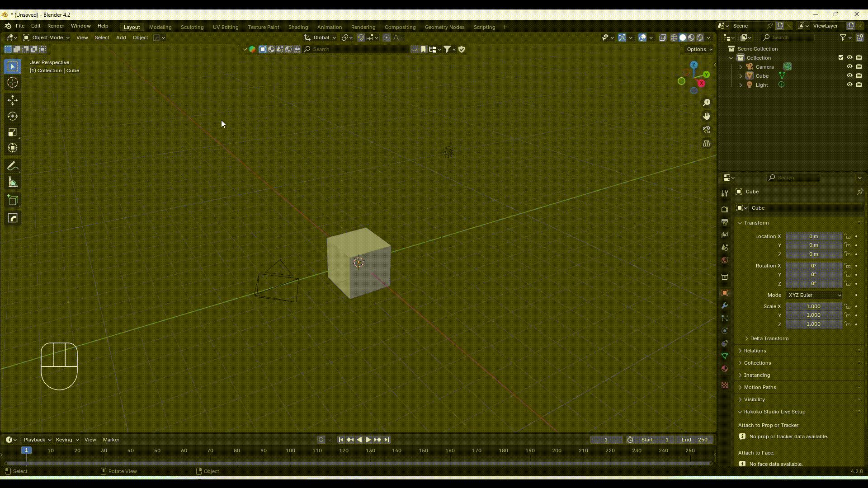Open Output properties printer icon
The height and width of the screenshot is (488, 868).
coord(725,222)
